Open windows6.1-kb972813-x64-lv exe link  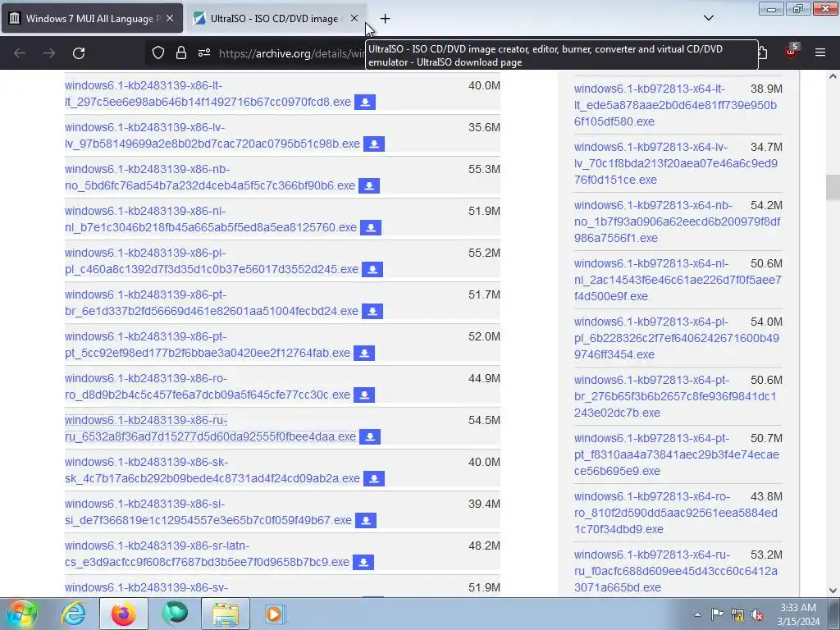(x=676, y=163)
